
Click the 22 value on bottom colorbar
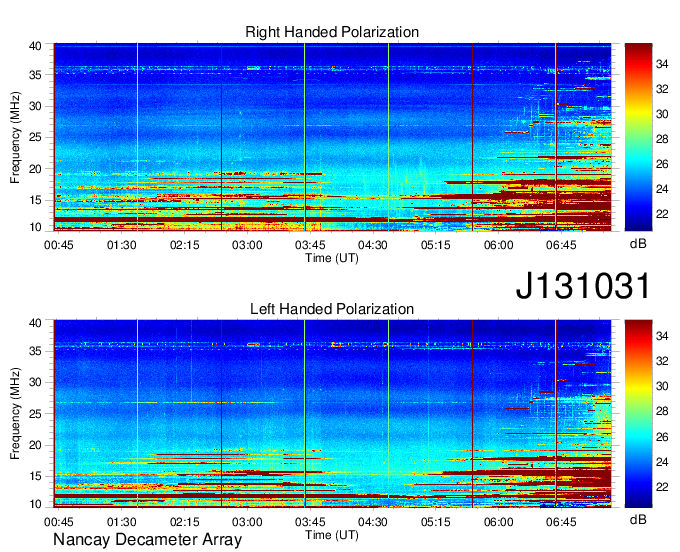coord(662,487)
